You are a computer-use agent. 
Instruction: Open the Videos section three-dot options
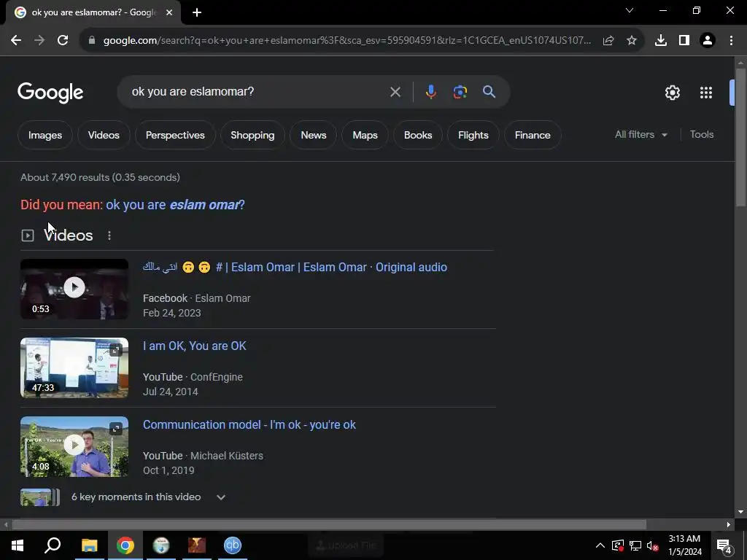click(x=109, y=236)
